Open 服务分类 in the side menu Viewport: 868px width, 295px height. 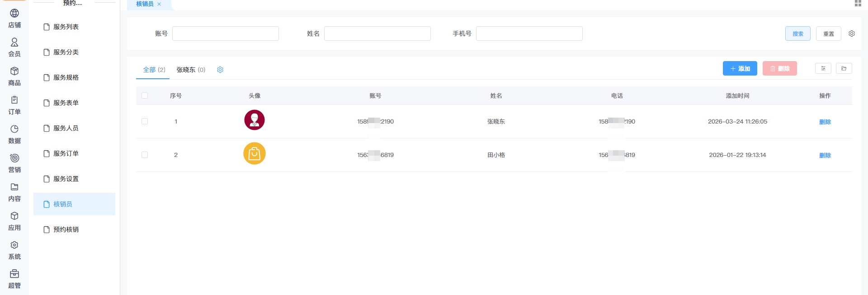pyautogui.click(x=75, y=52)
